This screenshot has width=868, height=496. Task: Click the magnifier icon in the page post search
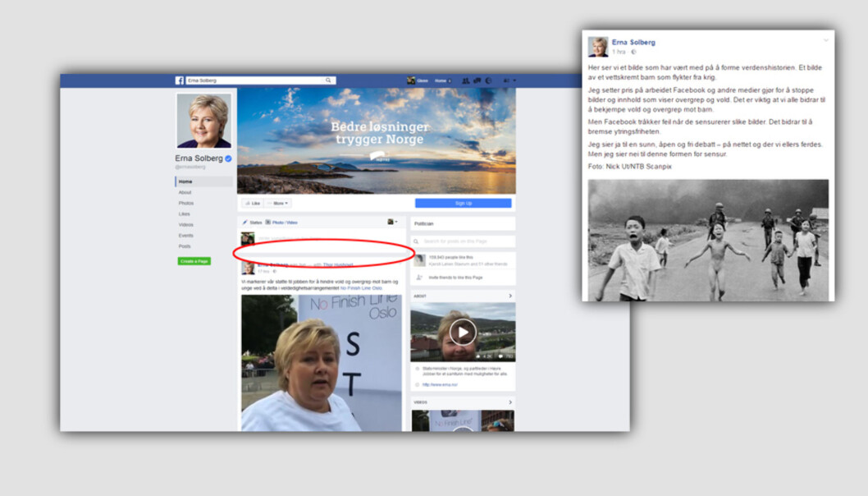(416, 241)
